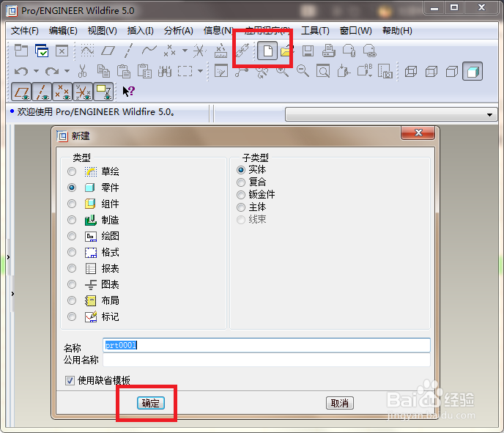Open the 视图(V) menu
The image size is (504, 433).
[103, 31]
